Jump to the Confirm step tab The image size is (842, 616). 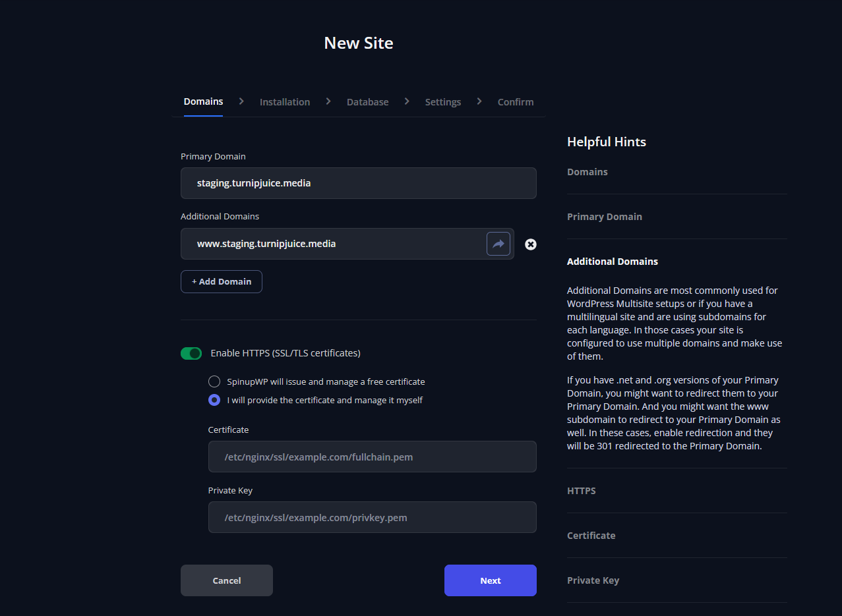515,102
